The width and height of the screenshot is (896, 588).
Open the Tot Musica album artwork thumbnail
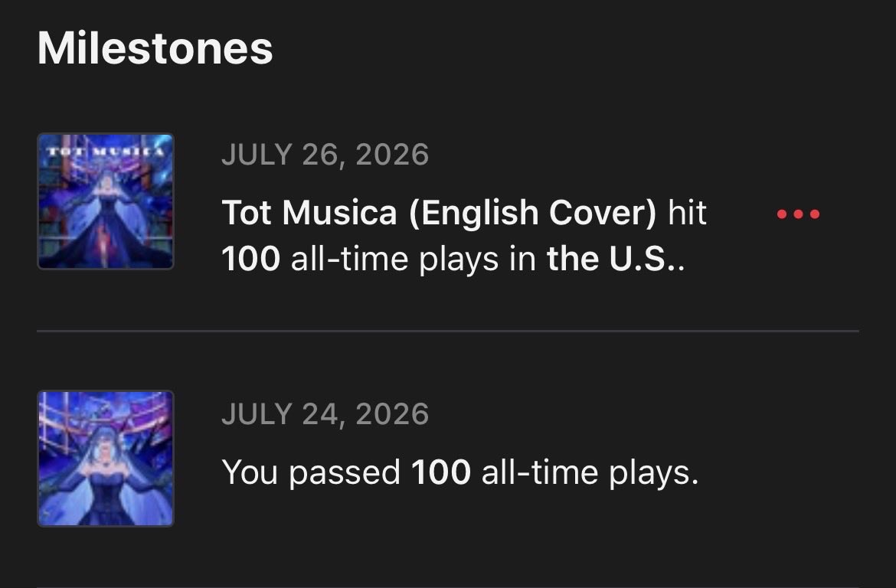pyautogui.click(x=106, y=201)
